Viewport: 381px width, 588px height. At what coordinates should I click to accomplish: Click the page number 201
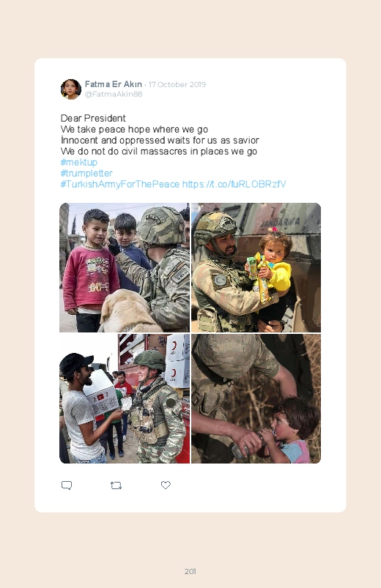point(190,571)
